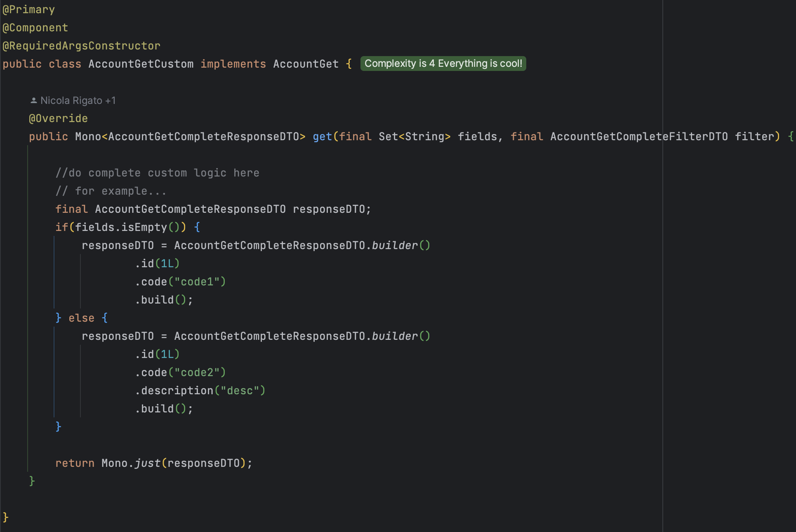This screenshot has height=532, width=796.
Task: Click 'just' in Mono.just call
Action: click(147, 463)
